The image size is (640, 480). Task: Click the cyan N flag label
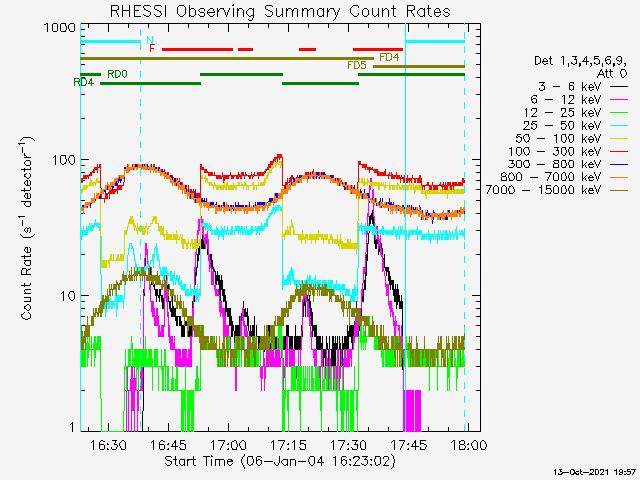150,40
